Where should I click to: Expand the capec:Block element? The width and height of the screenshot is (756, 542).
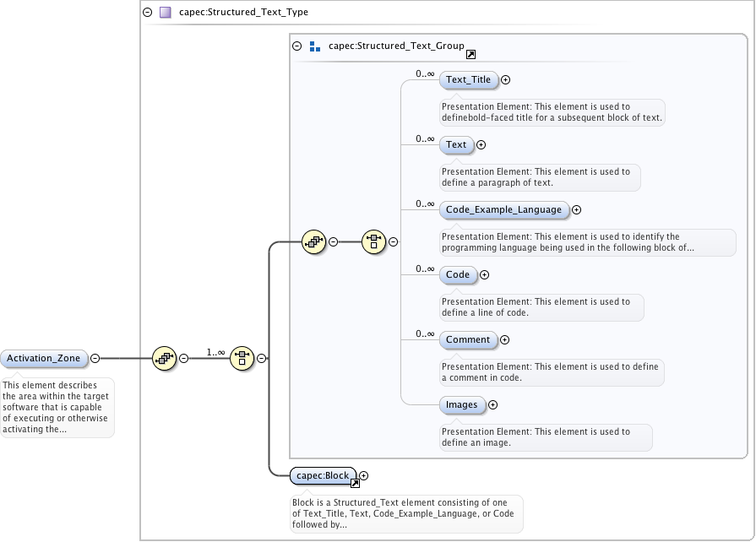(x=364, y=476)
